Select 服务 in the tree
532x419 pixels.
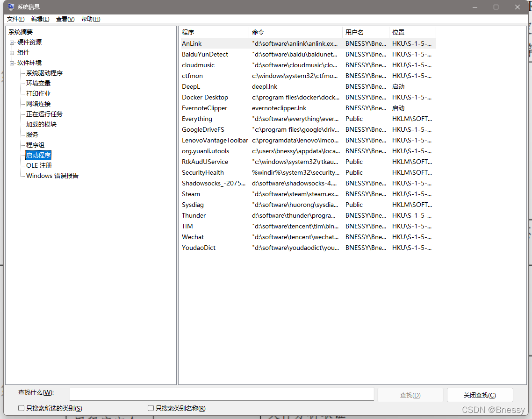[x=32, y=135]
